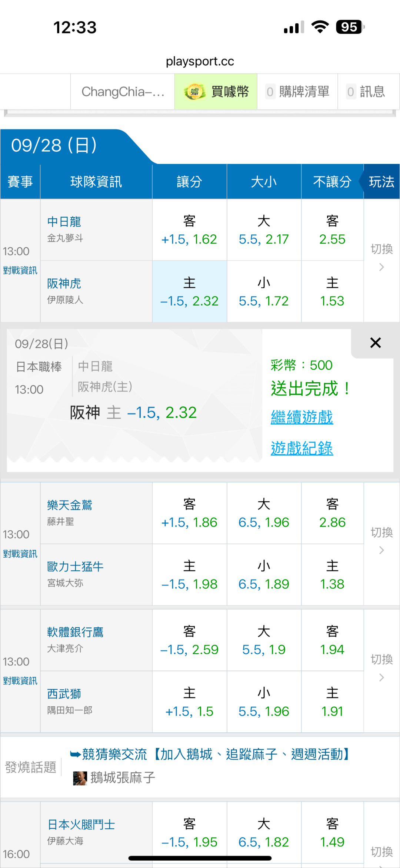
Task: Open ChangChia account menu
Action: click(x=123, y=92)
